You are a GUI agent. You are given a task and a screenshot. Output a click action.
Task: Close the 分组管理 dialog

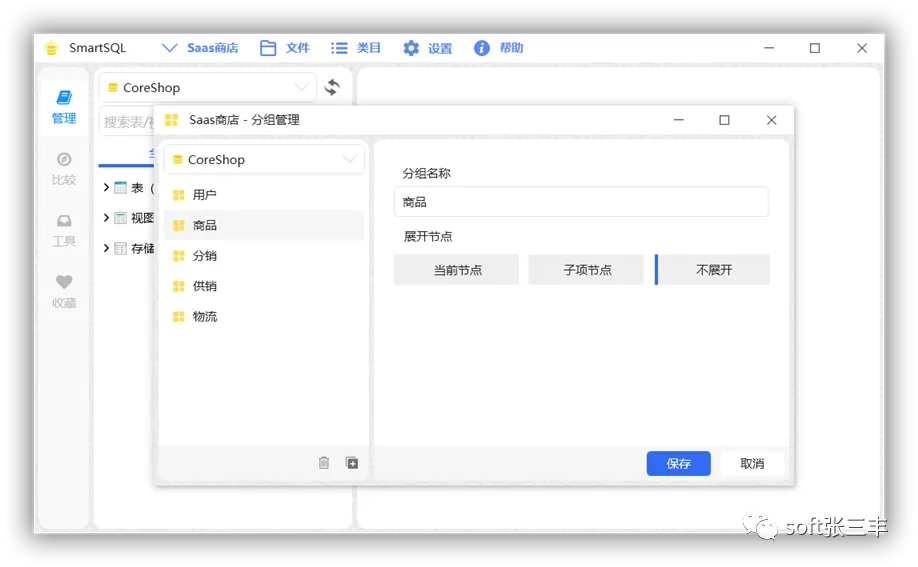point(772,120)
